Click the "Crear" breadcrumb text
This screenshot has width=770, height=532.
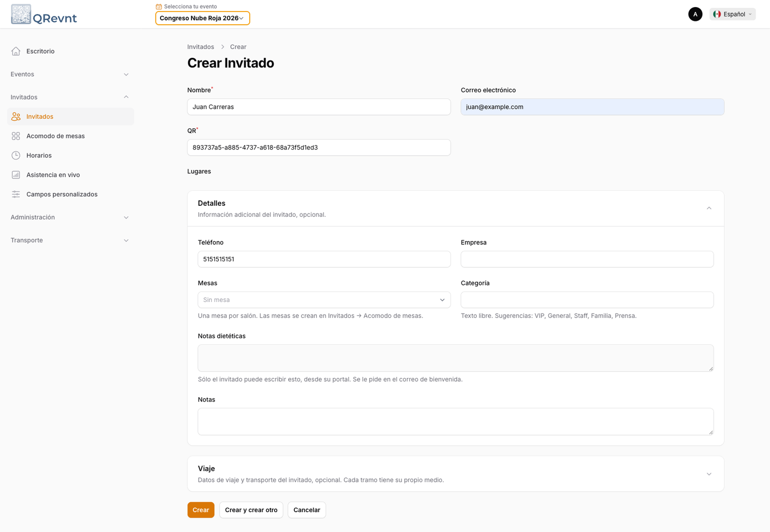238,47
